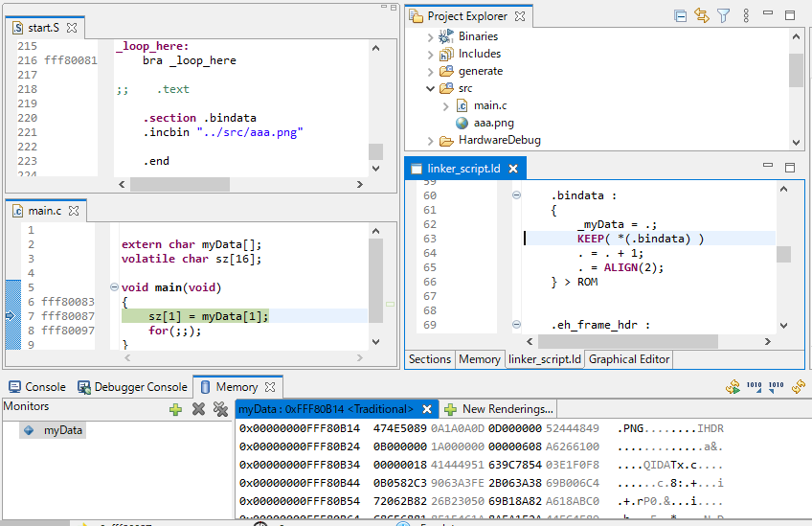Collapse the .eh_frame_hdr section fold

(516, 325)
